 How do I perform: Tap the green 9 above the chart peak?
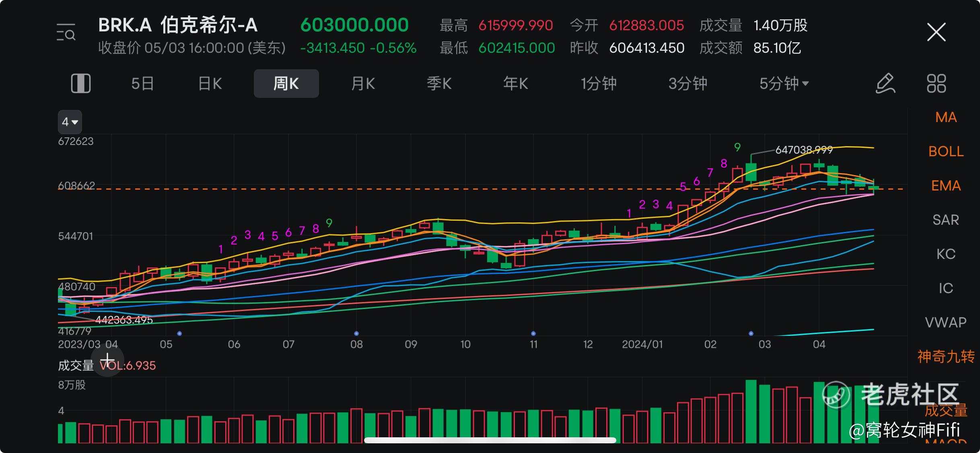[737, 147]
